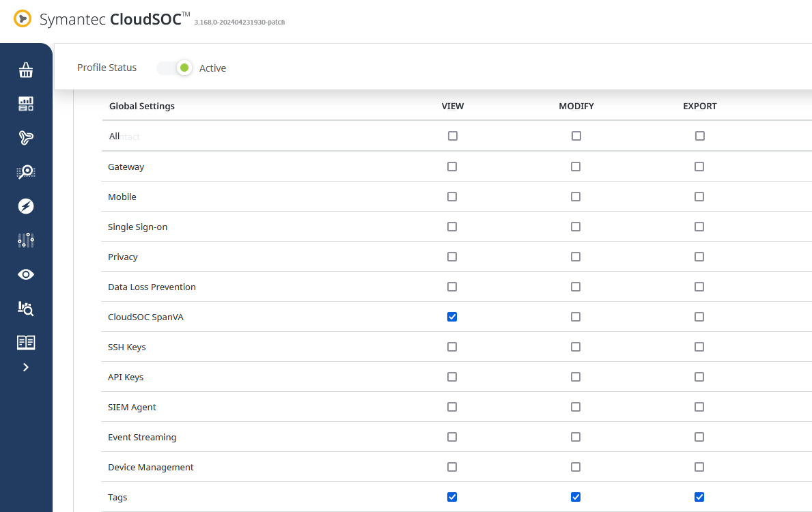
Task: Click the Symantec CloudSOC logo icon
Action: click(x=23, y=19)
